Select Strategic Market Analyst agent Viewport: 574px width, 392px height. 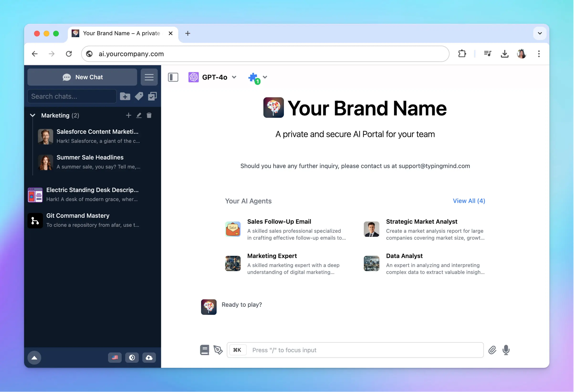[x=424, y=229]
